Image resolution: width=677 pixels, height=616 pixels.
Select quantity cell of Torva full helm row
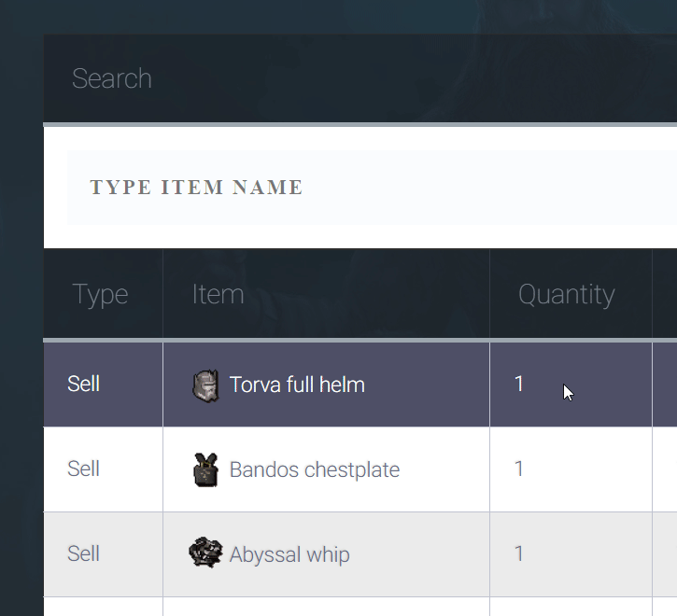click(x=571, y=385)
